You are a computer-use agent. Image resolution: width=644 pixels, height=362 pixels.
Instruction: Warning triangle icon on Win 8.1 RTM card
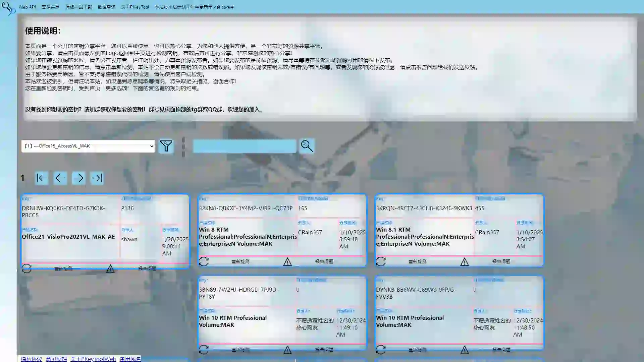click(x=465, y=262)
